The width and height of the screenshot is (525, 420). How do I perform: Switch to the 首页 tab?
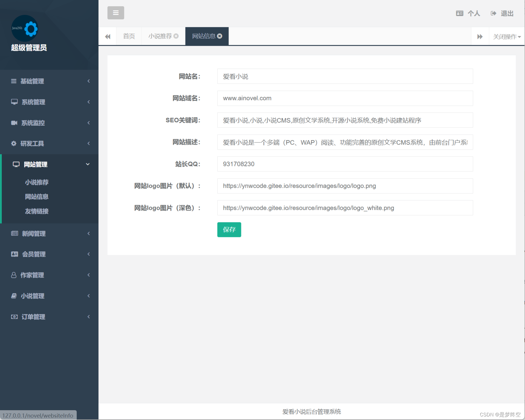click(129, 36)
